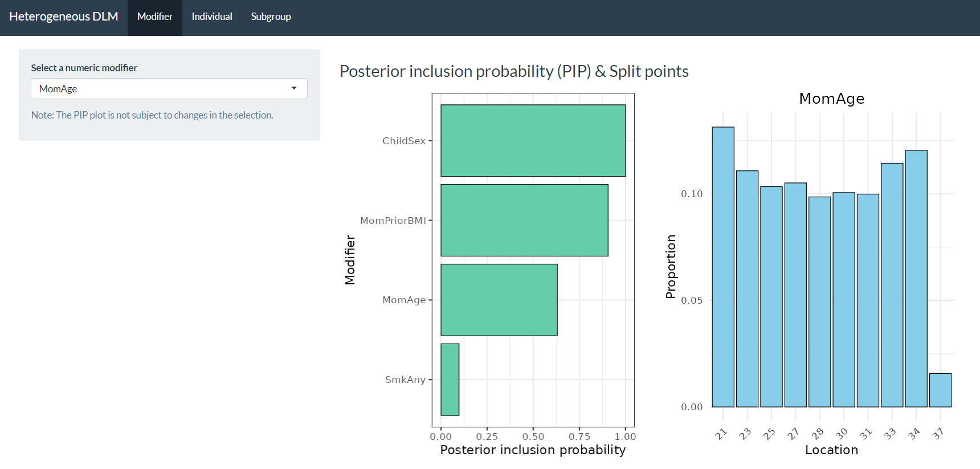Click the split point bar at location 31

[868, 300]
